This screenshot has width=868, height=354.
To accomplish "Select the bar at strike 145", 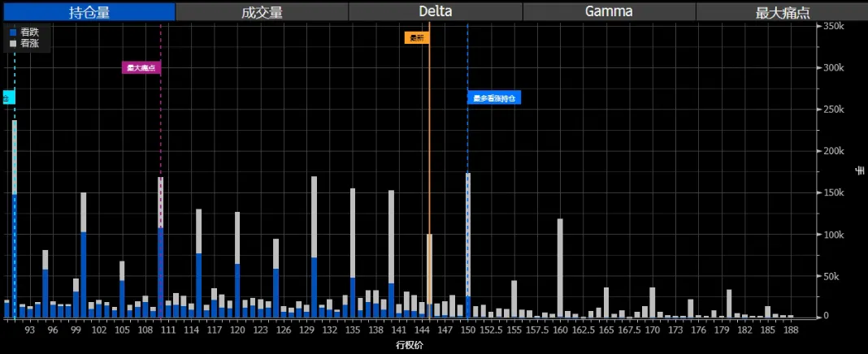I will [430, 276].
